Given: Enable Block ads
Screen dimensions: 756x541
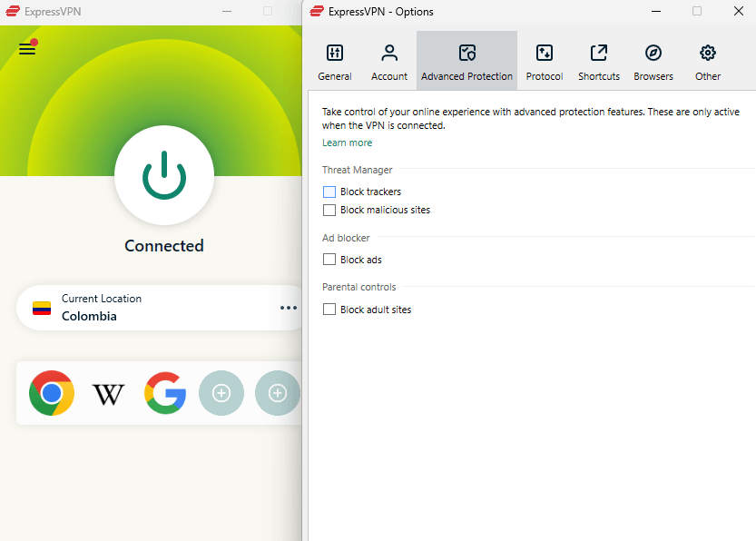Looking at the screenshot, I should 329,259.
